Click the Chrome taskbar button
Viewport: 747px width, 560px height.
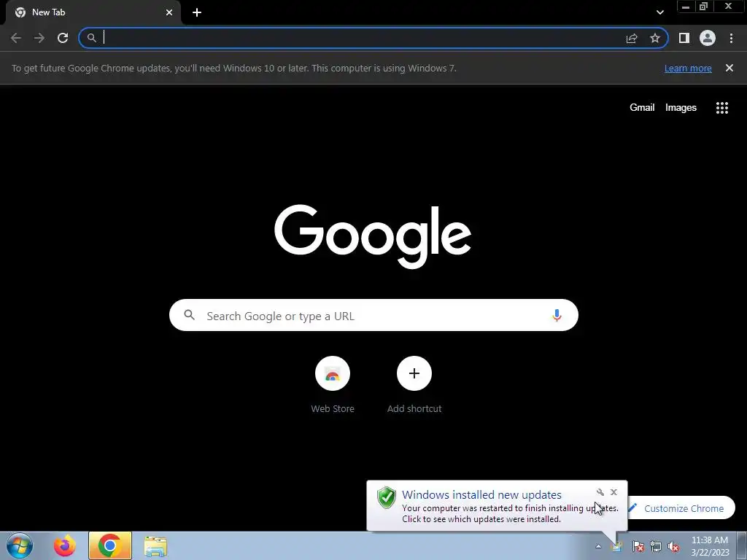(x=110, y=545)
